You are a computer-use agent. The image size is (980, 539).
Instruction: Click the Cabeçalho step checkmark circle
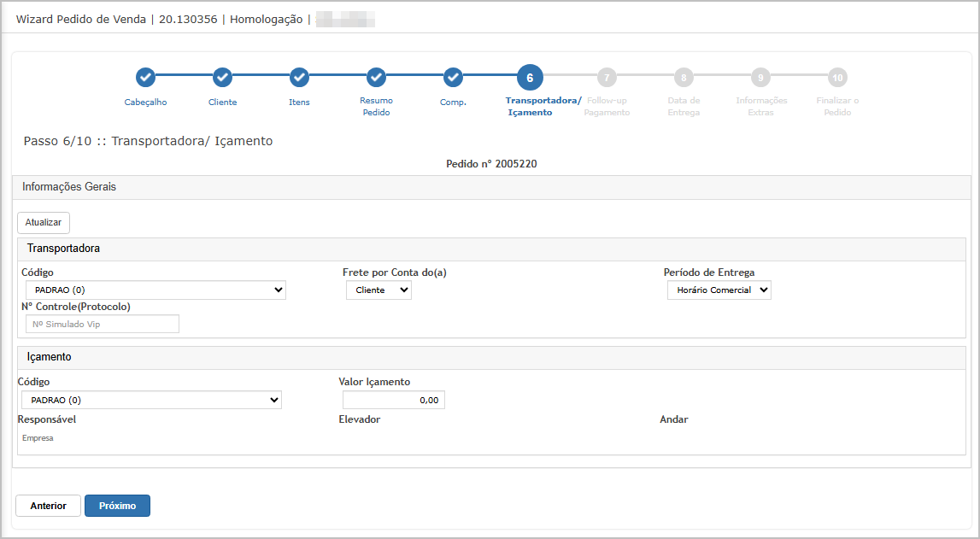coord(145,78)
